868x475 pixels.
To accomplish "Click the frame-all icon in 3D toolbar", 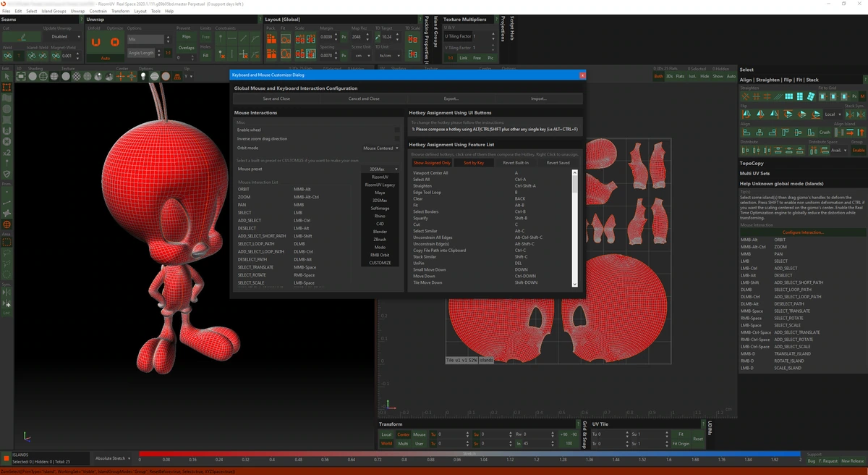I will coord(20,76).
